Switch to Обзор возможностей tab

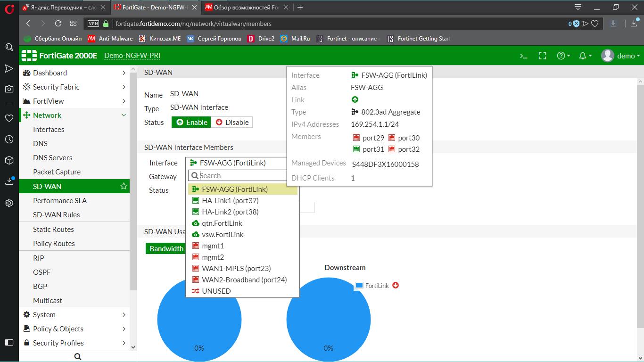[248, 7]
